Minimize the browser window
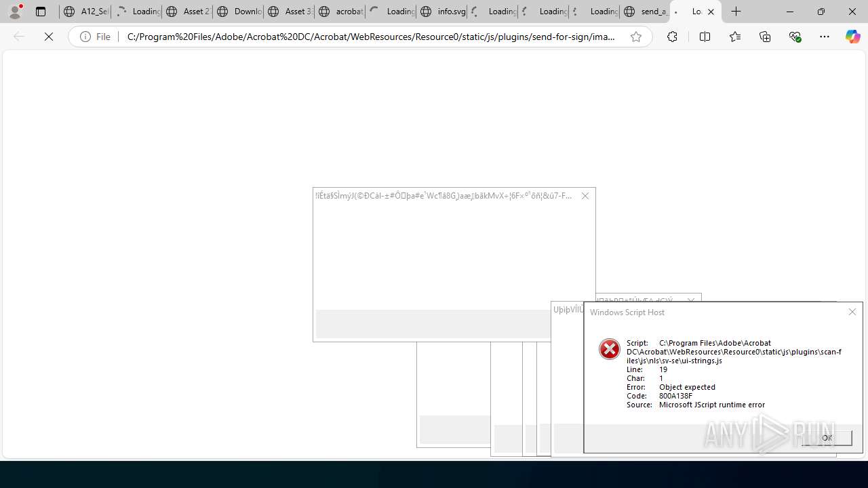868x488 pixels. [x=790, y=12]
